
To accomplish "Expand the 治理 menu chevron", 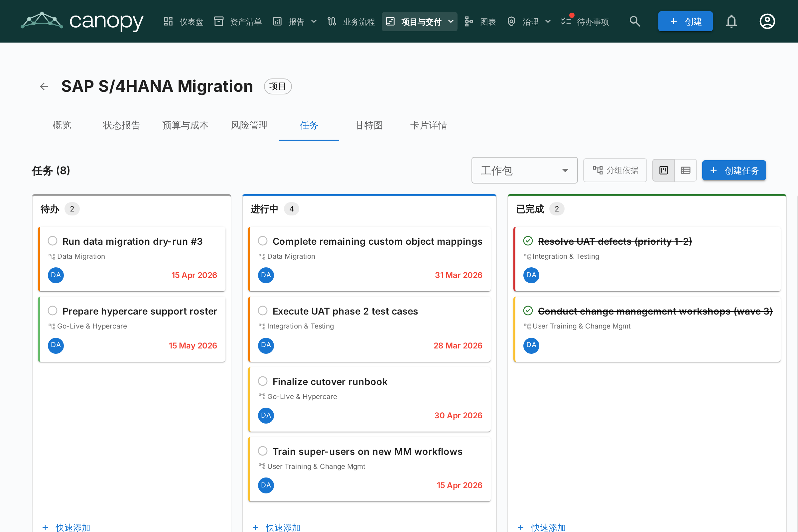I will [x=548, y=21].
